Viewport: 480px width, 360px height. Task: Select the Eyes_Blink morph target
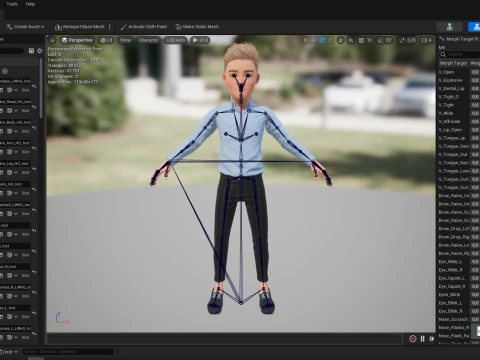449,295
